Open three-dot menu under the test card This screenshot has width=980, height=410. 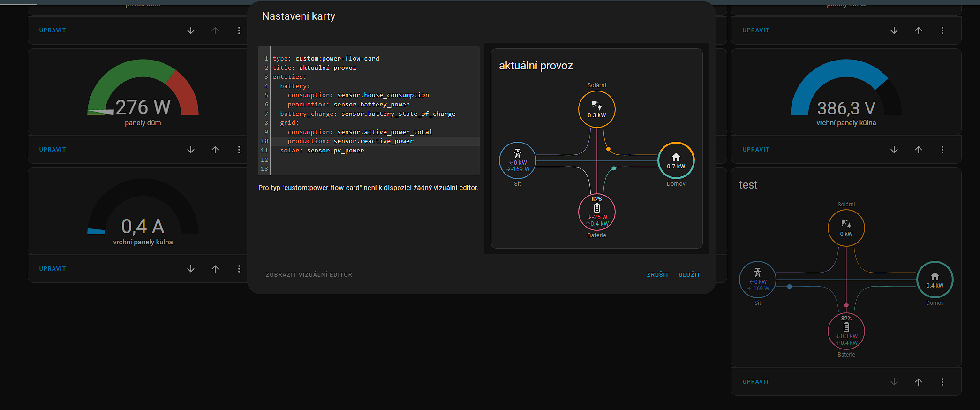942,382
